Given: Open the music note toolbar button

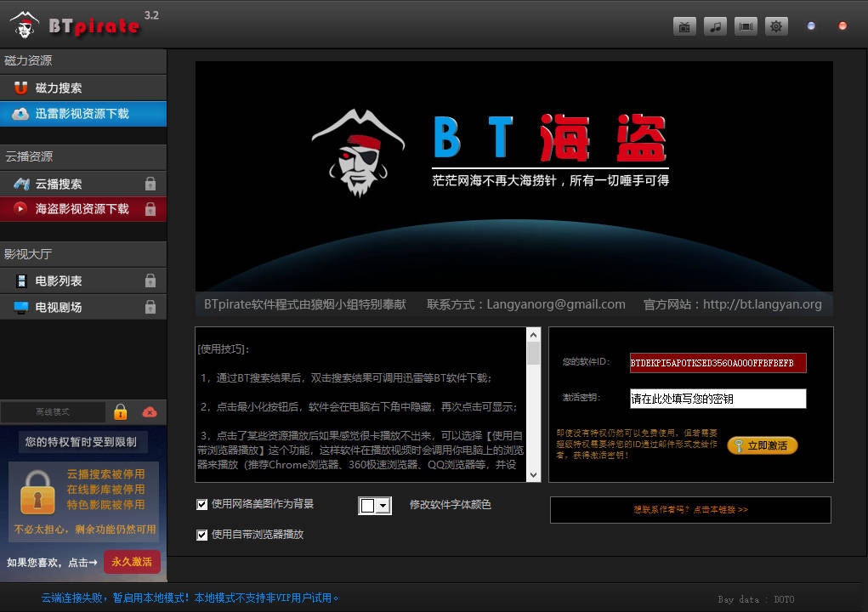Looking at the screenshot, I should [715, 26].
